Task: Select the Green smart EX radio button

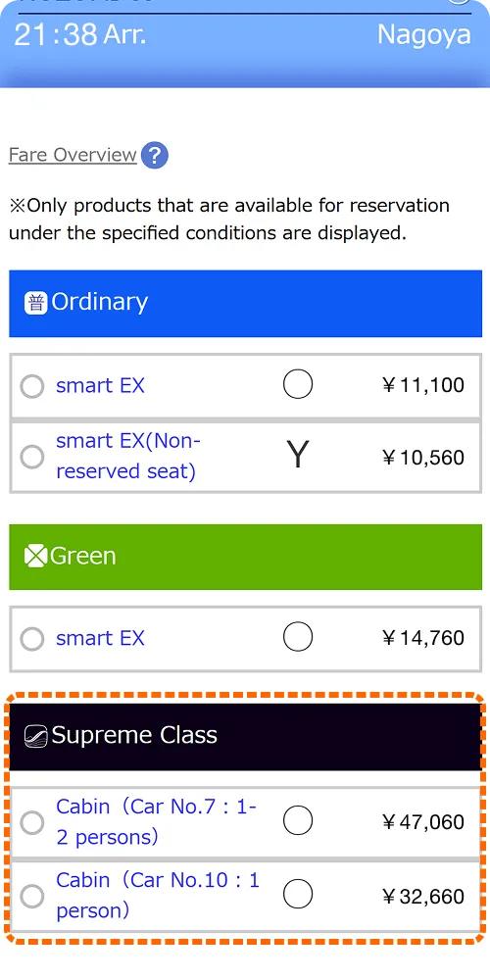Action: pos(32,639)
